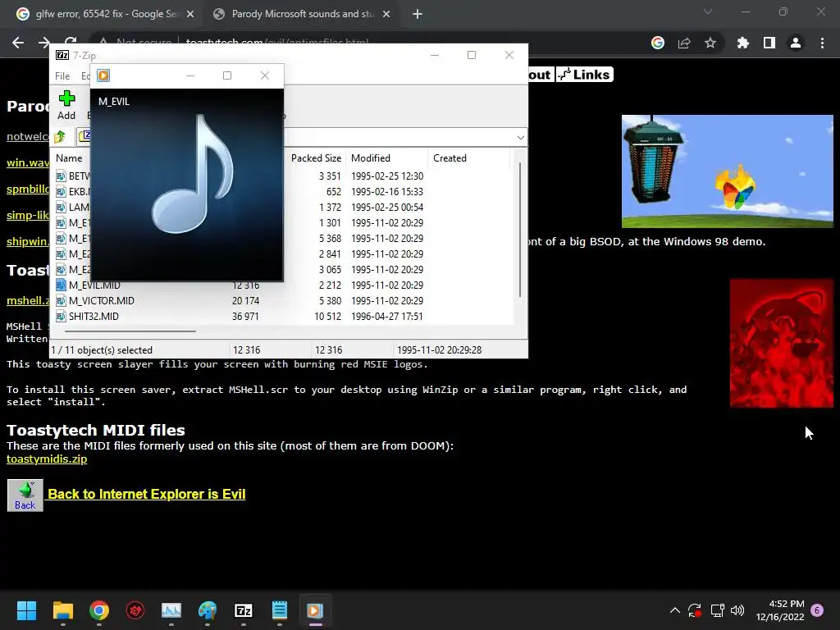Viewport: 840px width, 630px height.
Task: Open notification badge showing 6
Action: coord(817,610)
